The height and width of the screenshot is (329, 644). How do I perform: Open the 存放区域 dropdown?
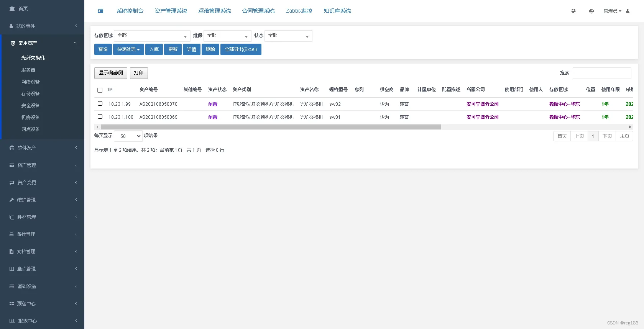pyautogui.click(x=152, y=36)
